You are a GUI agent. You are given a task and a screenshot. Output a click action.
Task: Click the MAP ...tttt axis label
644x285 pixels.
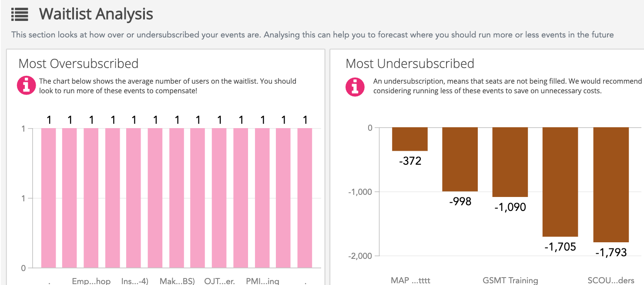(410, 280)
